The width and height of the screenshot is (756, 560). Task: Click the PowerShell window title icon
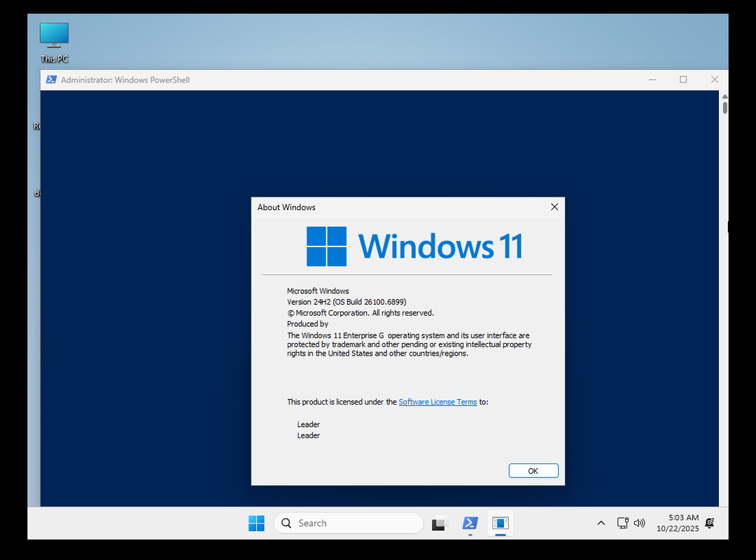(x=51, y=80)
